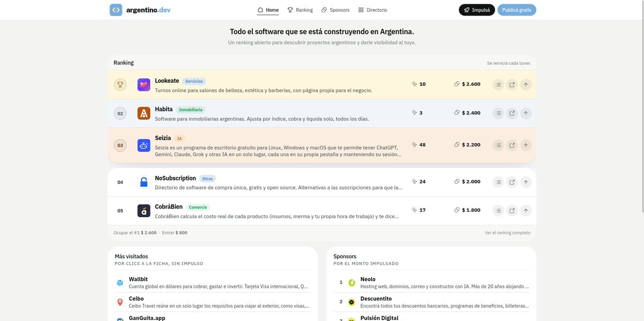
Task: Open Seizia's external link icon
Action: tap(512, 145)
